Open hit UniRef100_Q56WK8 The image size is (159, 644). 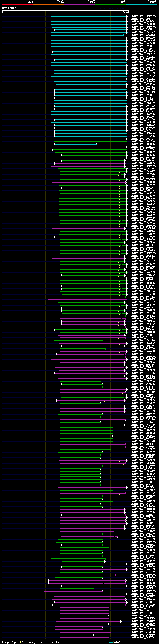[x=142, y=24]
